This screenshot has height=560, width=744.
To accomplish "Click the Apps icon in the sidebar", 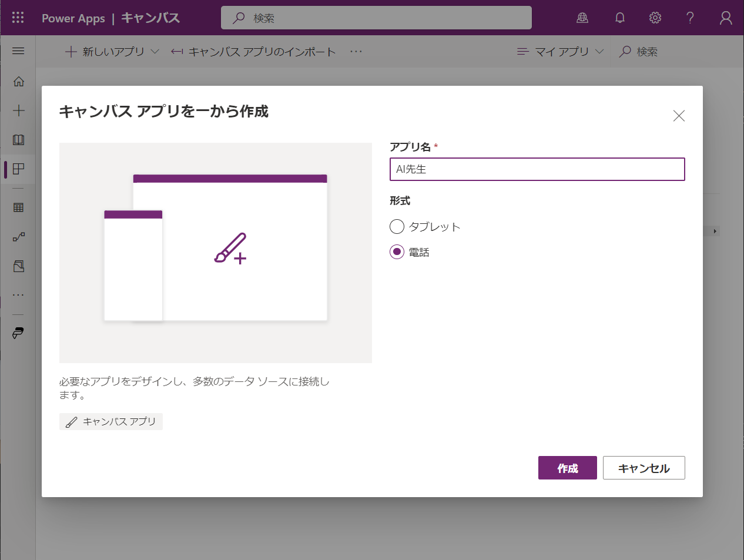I will (x=18, y=169).
